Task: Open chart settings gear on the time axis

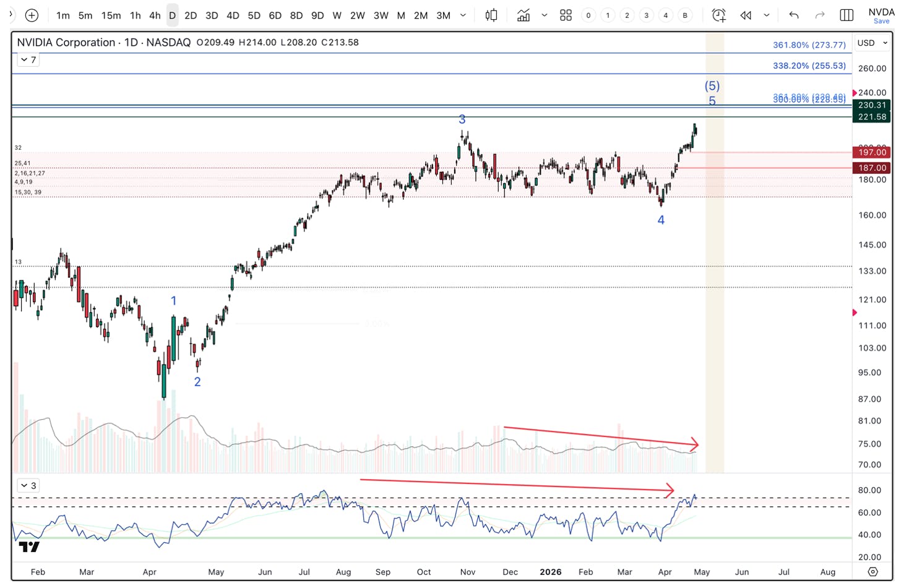Action: point(873,572)
